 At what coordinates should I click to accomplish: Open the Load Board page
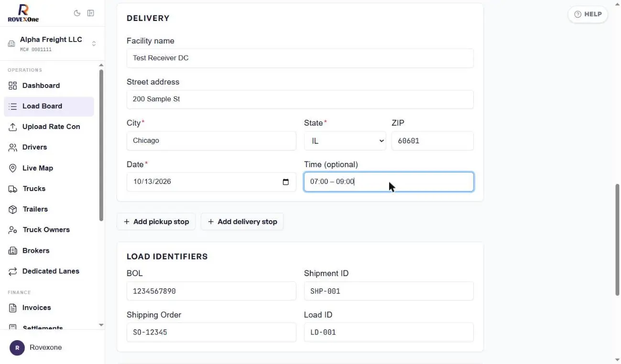tap(49, 107)
